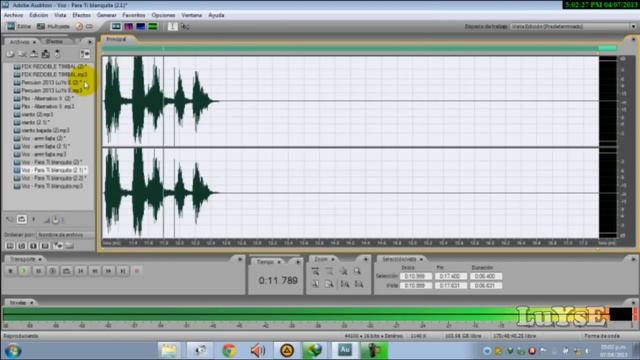Click the transport Play button
Screen dimensions: 640x360
[x=24, y=271]
